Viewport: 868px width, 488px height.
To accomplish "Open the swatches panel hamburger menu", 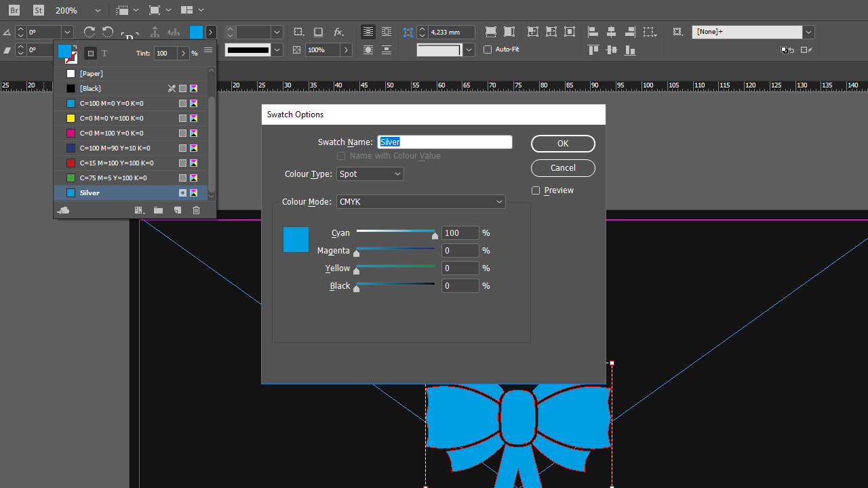I will coord(208,51).
